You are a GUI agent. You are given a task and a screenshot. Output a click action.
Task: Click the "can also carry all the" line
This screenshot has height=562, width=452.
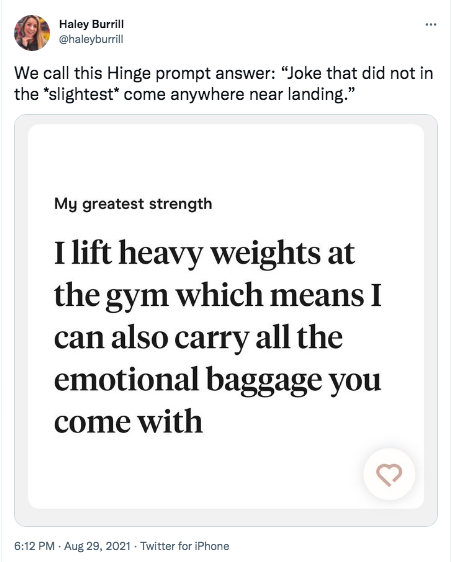tap(198, 338)
